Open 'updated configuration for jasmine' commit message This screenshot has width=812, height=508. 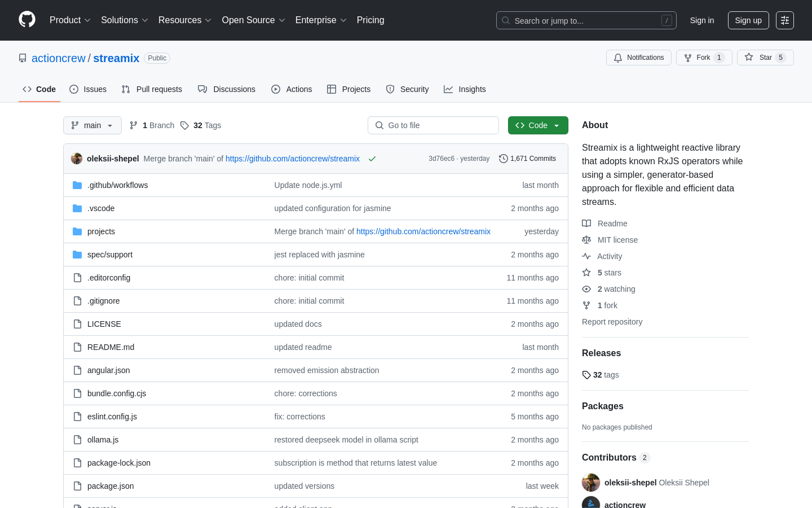(333, 208)
